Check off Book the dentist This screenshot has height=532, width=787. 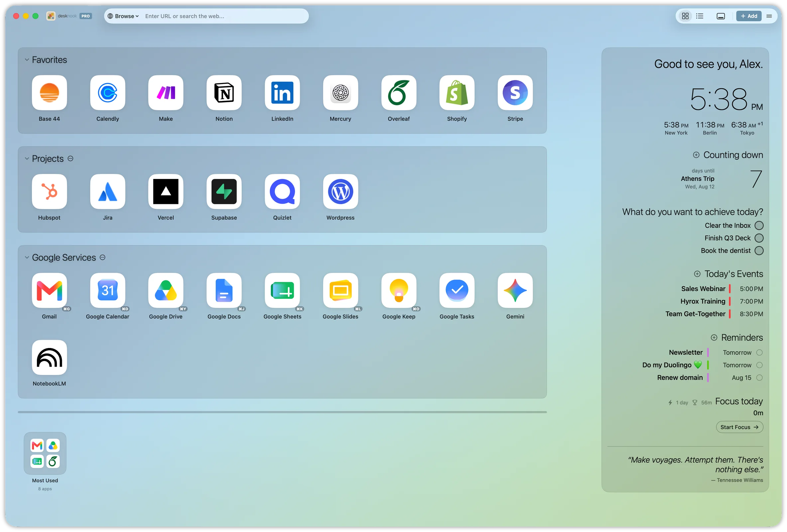coord(759,251)
